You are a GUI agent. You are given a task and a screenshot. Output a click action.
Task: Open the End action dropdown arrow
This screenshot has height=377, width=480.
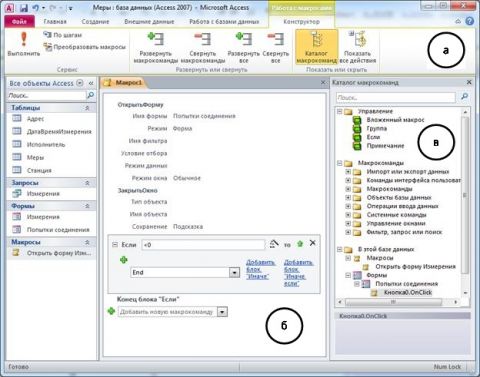pos(234,273)
